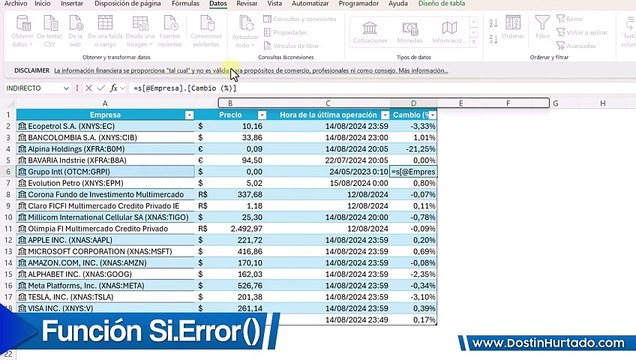636x360 pixels.
Task: Select cell 'BANCOLOMBIA S.A. (XNYS:CIB)'
Action: [105, 138]
